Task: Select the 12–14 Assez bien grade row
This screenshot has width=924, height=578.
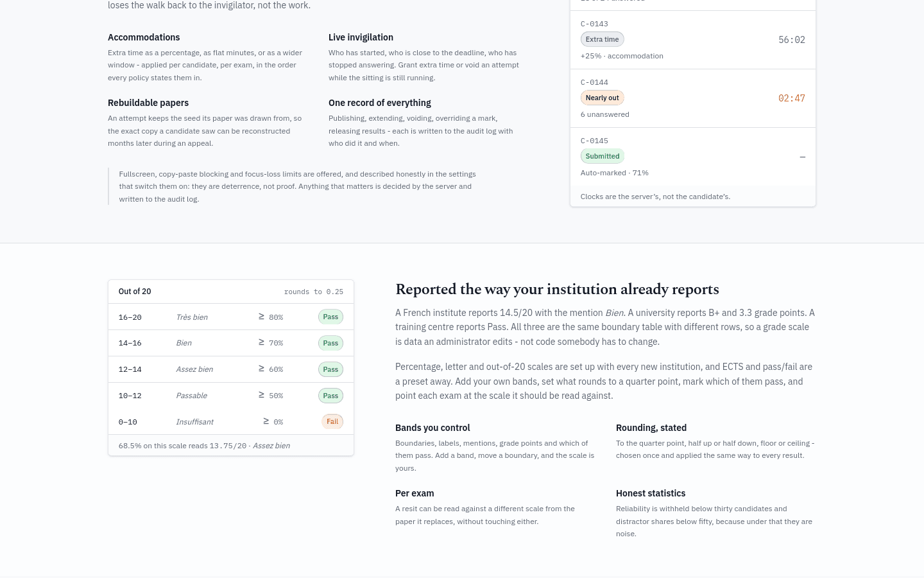Action: coord(231,369)
